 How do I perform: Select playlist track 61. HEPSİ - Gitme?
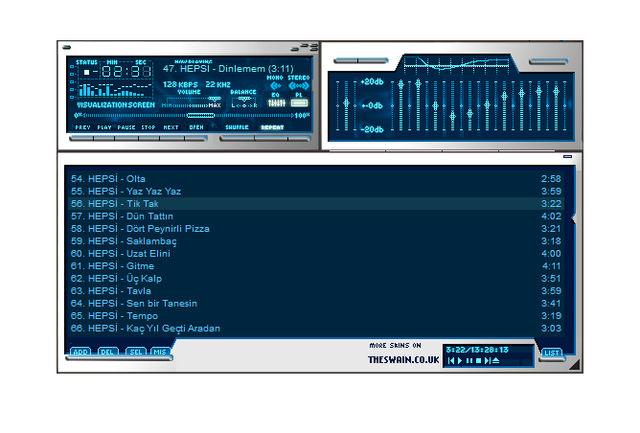coord(317,266)
